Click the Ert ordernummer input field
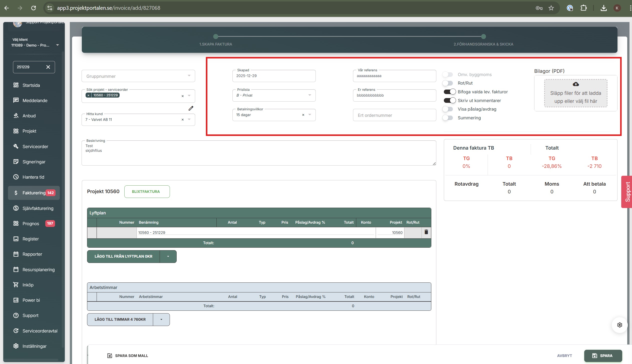The image size is (632, 364). 394,115
